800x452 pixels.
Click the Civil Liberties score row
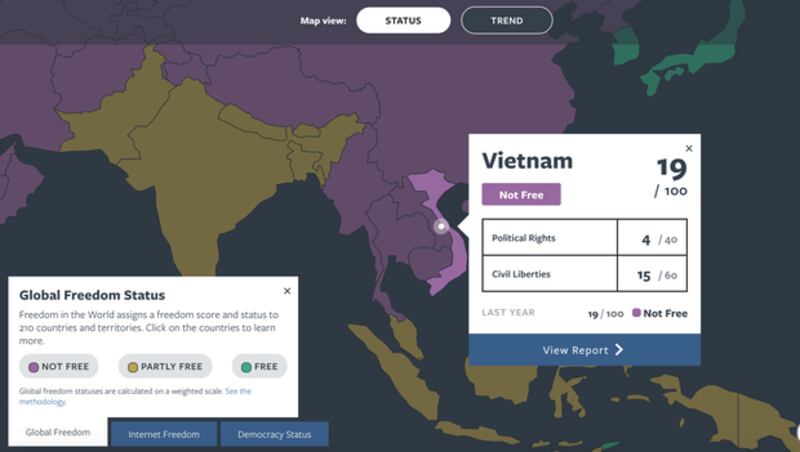(585, 274)
